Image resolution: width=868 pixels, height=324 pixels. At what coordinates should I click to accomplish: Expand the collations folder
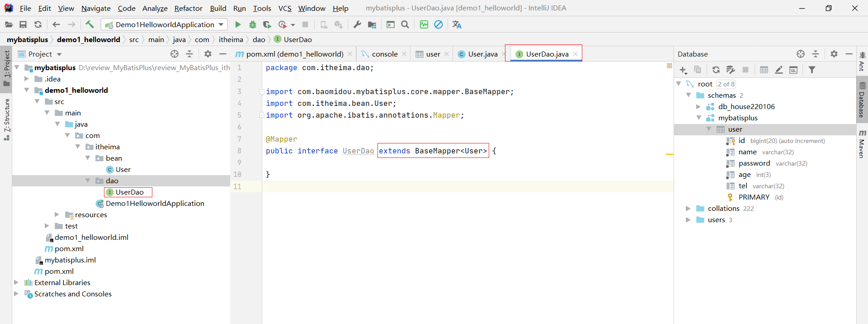point(688,208)
